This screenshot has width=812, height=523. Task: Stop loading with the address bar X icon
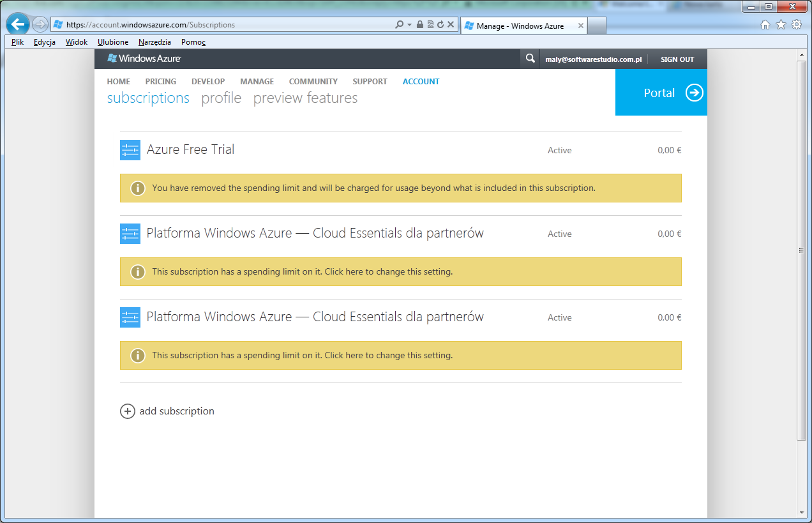tap(450, 25)
